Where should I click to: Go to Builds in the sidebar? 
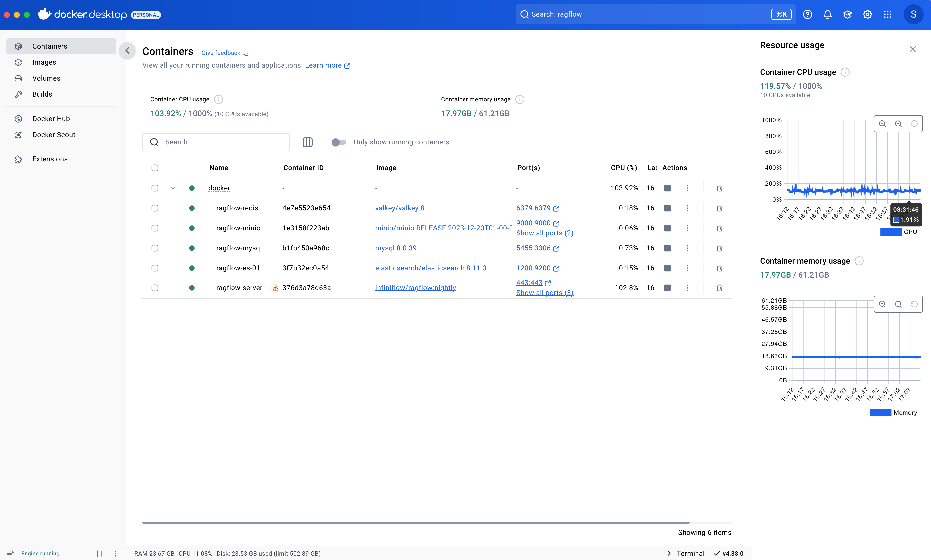[61, 94]
